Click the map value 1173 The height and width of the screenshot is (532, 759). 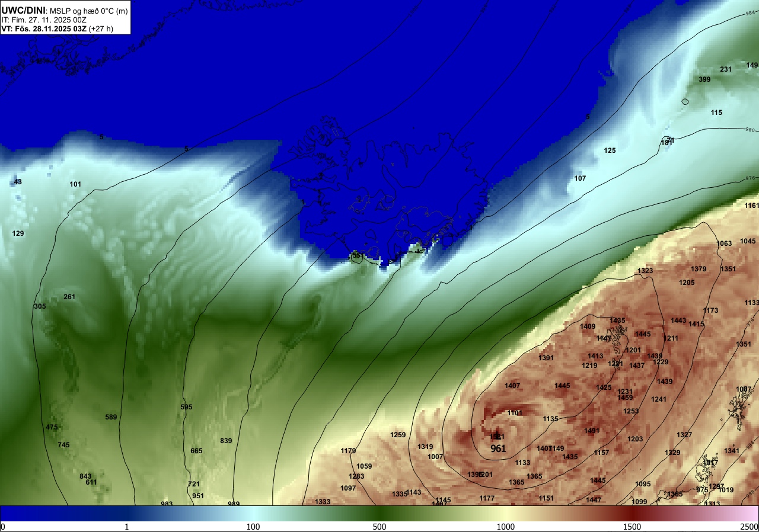[x=710, y=310]
